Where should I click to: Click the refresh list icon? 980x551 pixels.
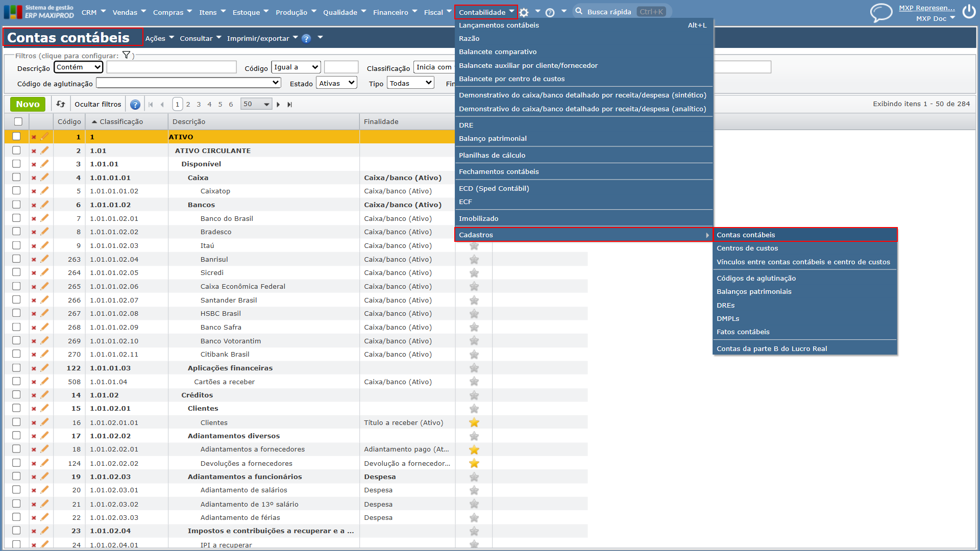point(61,104)
